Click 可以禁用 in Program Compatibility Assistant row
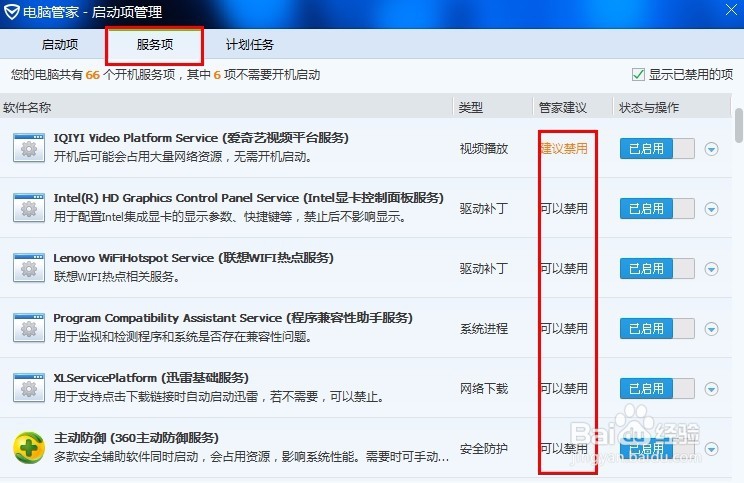The width and height of the screenshot is (744, 483). [x=564, y=328]
